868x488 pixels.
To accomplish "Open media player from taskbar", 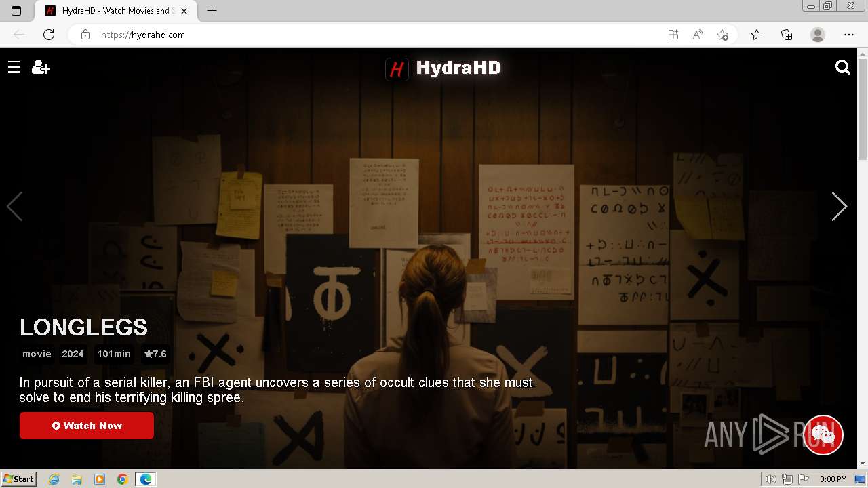I will [x=100, y=479].
